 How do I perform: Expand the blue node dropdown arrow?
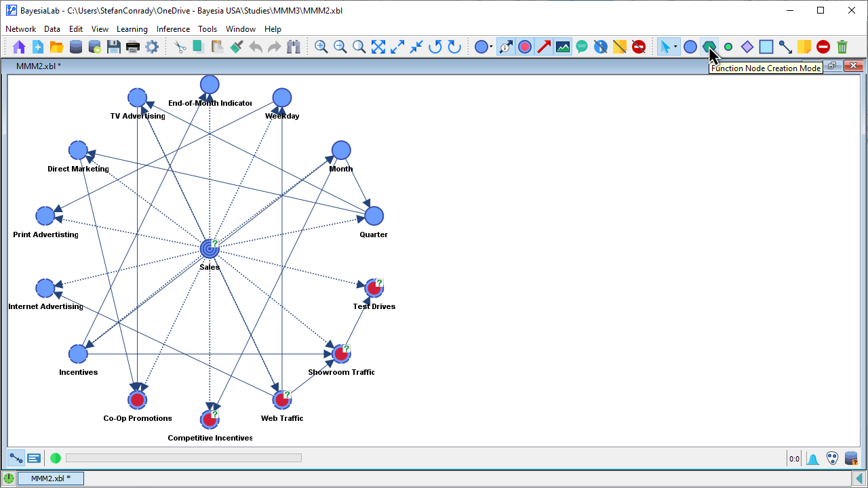pos(490,47)
